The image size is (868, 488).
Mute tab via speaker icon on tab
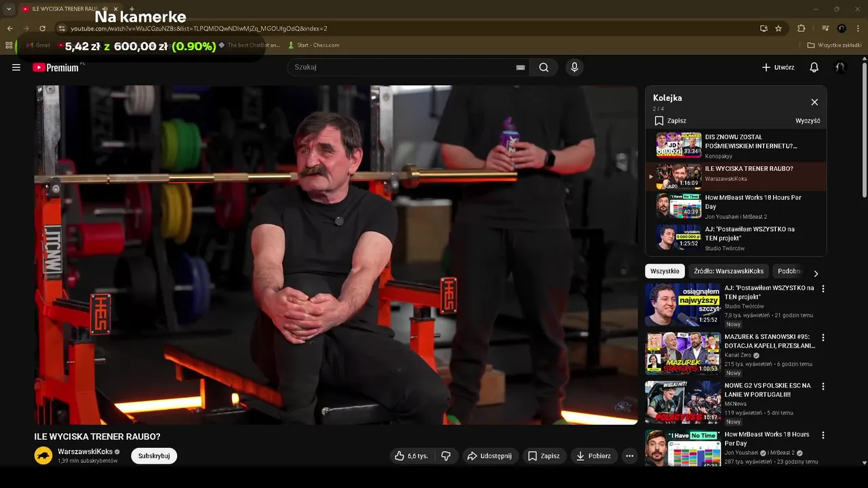[x=105, y=9]
